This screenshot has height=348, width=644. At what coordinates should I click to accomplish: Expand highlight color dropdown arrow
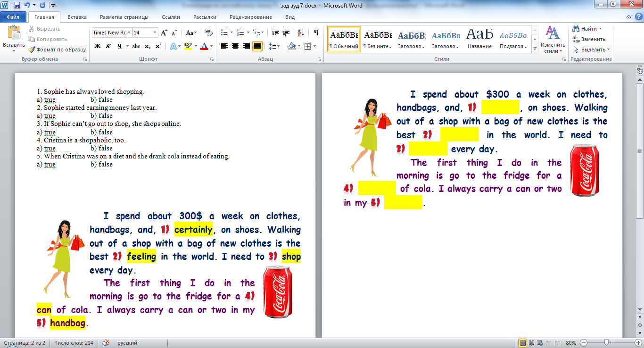pos(195,46)
